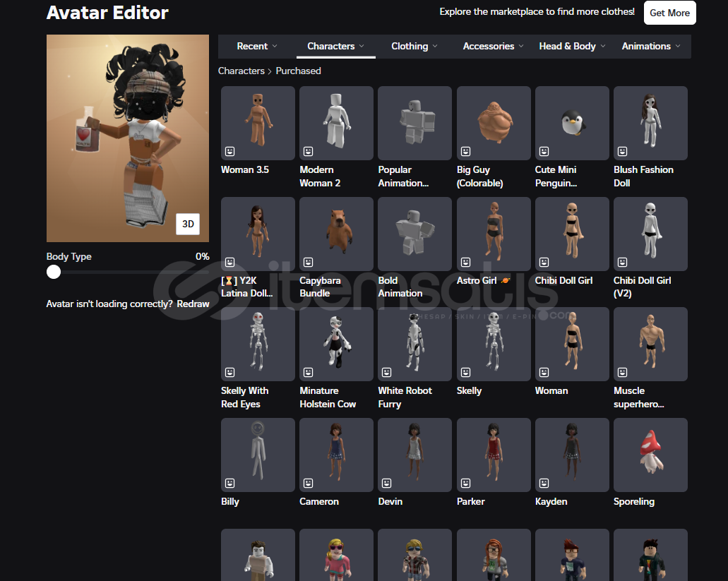Click the bundle icon on Big Guy (Colorable) card
This screenshot has width=728, height=581.
pyautogui.click(x=465, y=151)
